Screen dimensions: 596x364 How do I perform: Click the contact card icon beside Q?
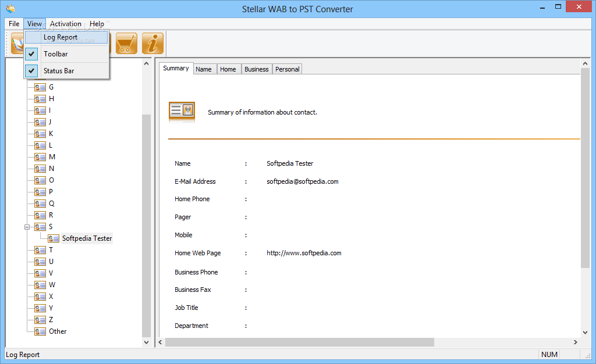(x=40, y=204)
